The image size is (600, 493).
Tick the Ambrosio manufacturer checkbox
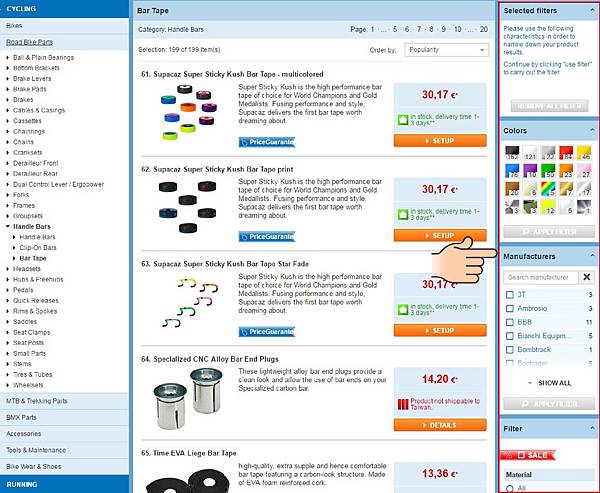pyautogui.click(x=510, y=309)
